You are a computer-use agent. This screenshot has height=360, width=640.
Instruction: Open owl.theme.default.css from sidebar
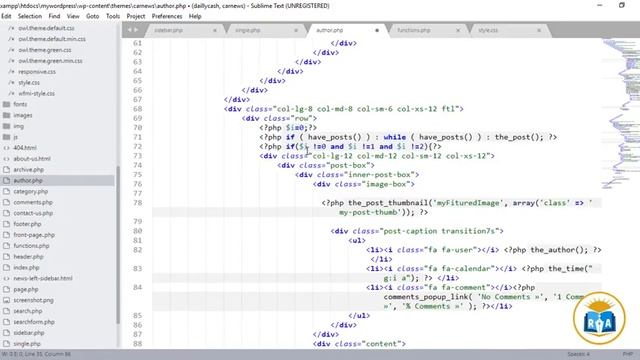tap(46, 28)
